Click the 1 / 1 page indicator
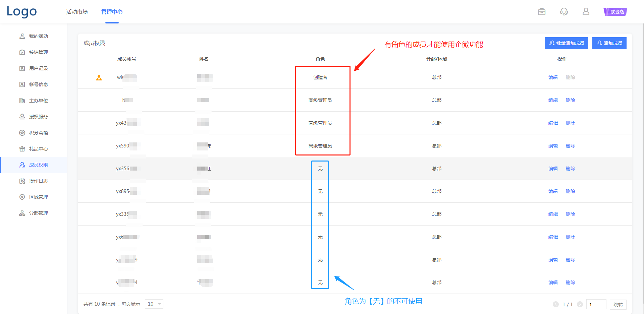This screenshot has width=644, height=314. [568, 304]
